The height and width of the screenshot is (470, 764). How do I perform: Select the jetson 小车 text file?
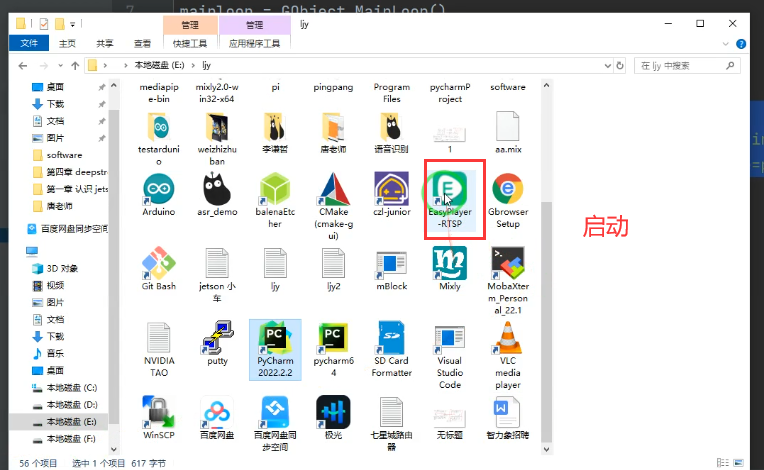[217, 263]
